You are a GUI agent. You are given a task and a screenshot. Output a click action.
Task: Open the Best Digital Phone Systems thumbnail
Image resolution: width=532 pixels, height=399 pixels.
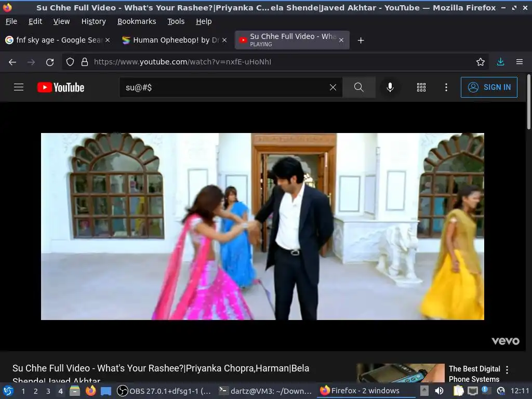pos(401,373)
